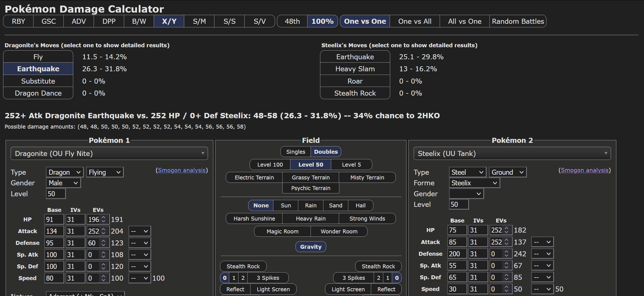644x296 pixels.
Task: Select Level 100 battle setting
Action: click(270, 165)
